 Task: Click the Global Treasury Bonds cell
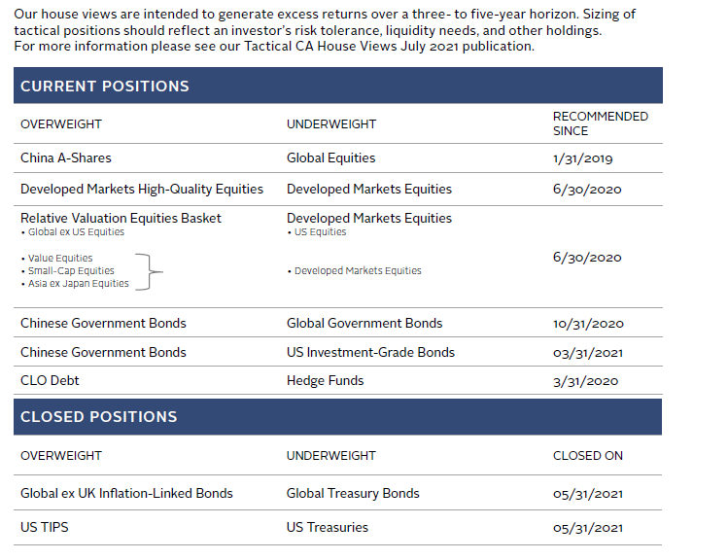(353, 493)
